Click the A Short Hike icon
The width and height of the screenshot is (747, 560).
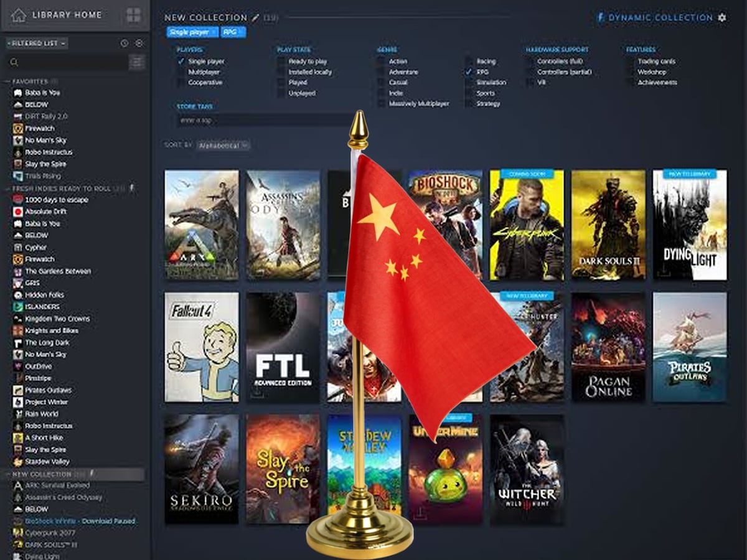(x=17, y=437)
